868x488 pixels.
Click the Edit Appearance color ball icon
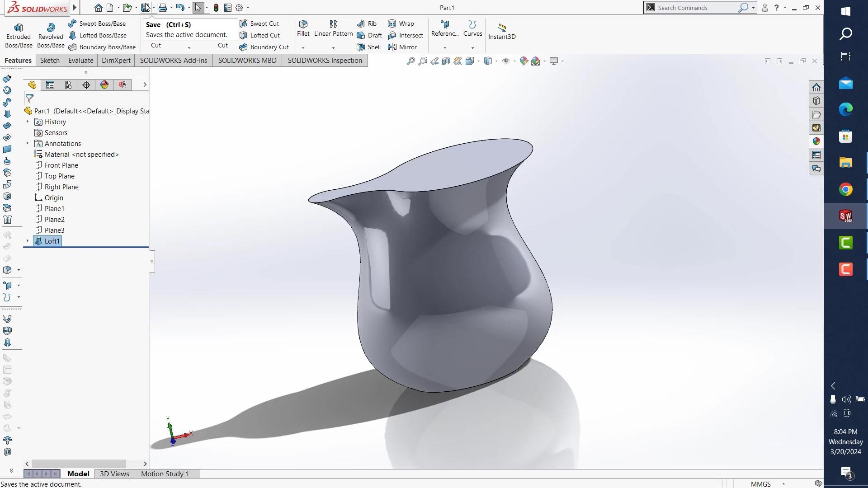pyautogui.click(x=524, y=61)
